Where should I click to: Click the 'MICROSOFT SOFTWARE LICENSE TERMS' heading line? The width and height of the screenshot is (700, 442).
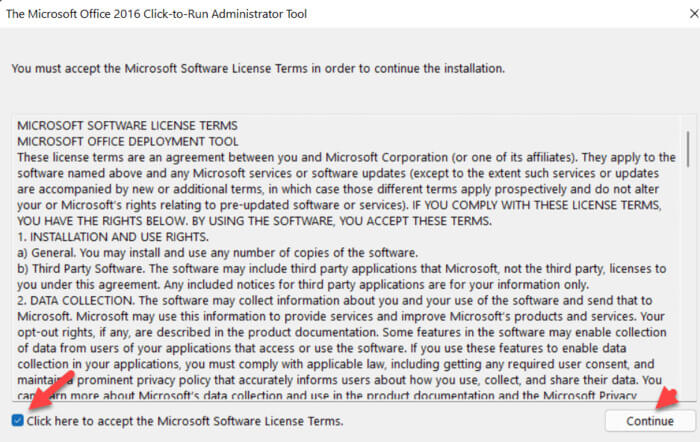tap(128, 125)
